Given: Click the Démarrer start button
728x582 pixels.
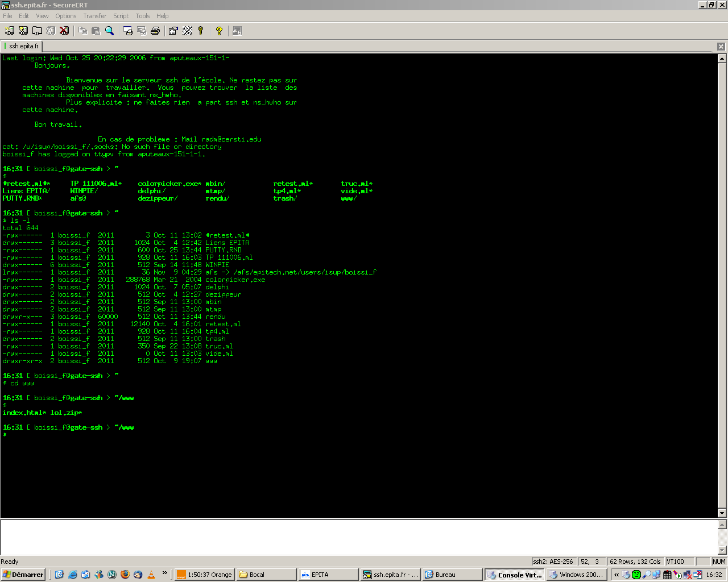Looking at the screenshot, I should [23, 575].
